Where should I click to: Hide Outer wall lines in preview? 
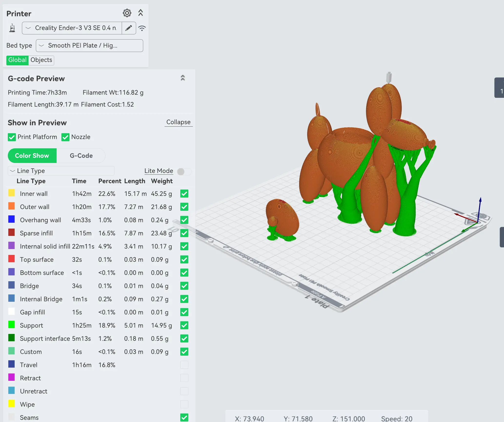tap(184, 207)
